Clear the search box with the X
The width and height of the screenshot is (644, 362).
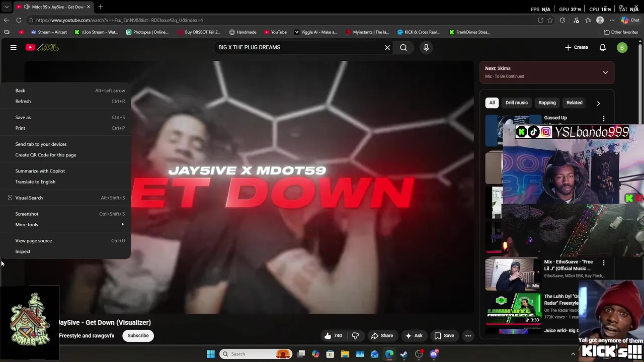(387, 47)
